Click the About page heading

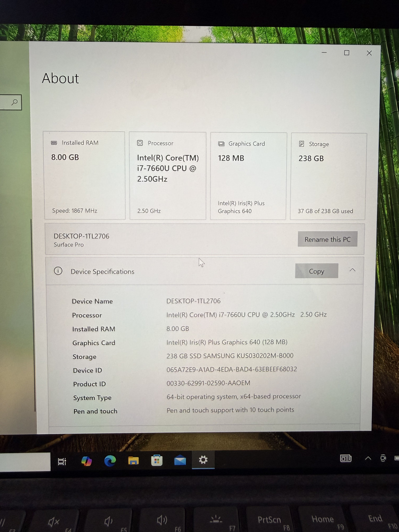tap(61, 78)
